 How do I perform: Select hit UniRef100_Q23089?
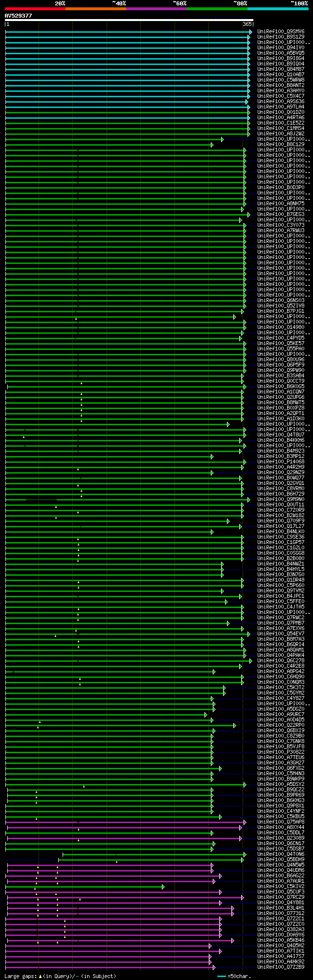pos(281,838)
